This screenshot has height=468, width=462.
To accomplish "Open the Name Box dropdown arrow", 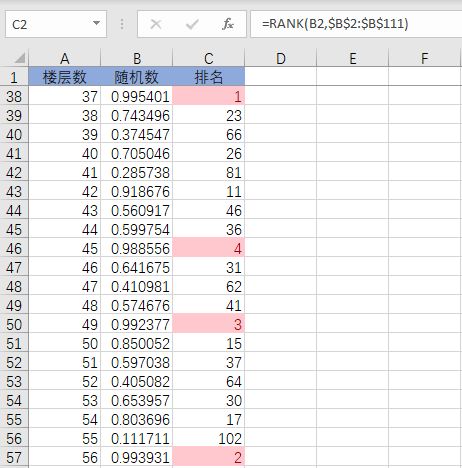I will coord(96,23).
